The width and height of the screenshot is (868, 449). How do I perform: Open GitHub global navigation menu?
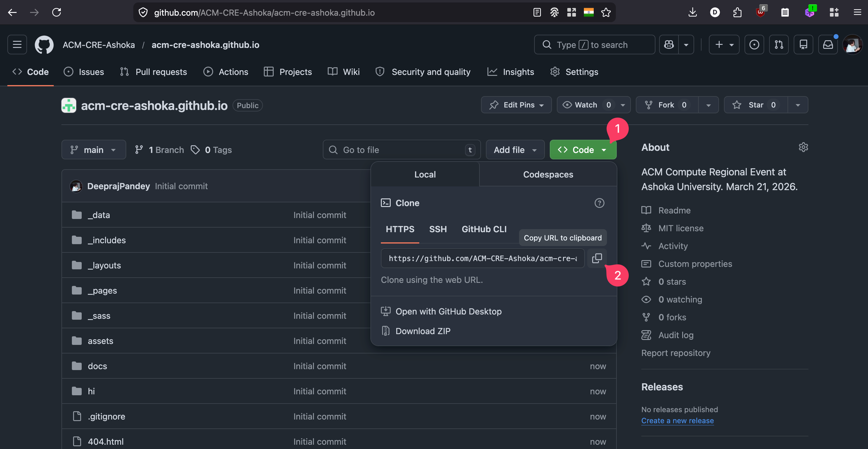[17, 45]
